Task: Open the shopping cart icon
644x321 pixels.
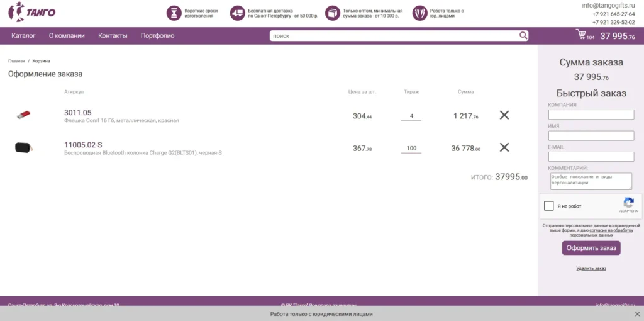Action: 580,35
